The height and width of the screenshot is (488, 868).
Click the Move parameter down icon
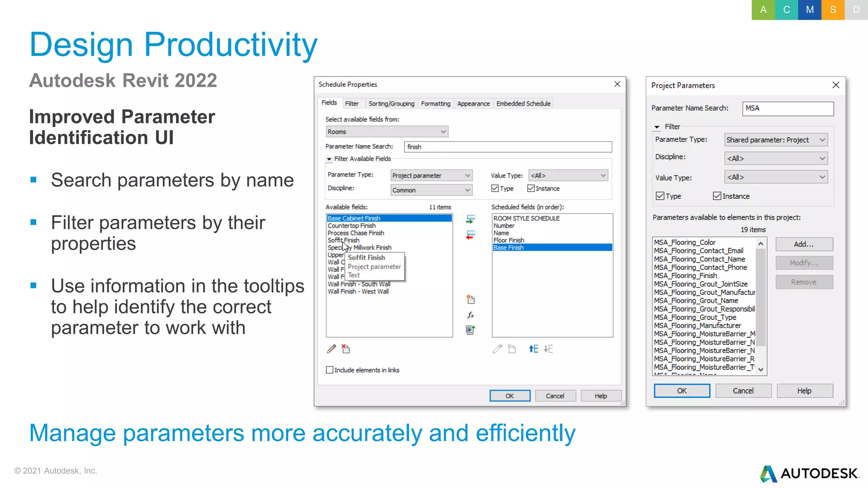pos(548,349)
